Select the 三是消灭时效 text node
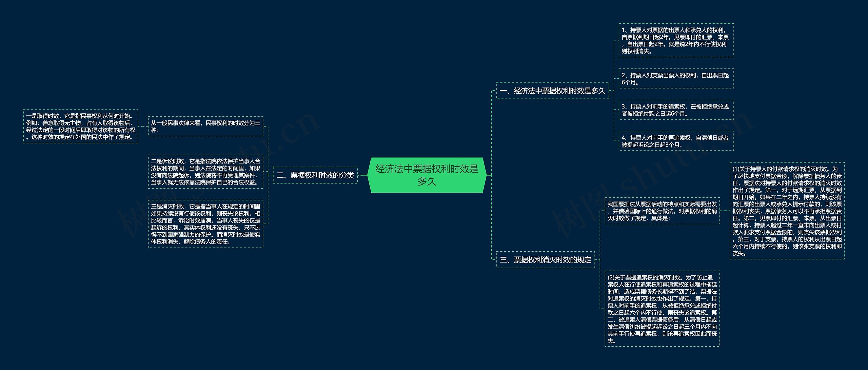Viewport: 868px width, 370px height. pos(205,224)
